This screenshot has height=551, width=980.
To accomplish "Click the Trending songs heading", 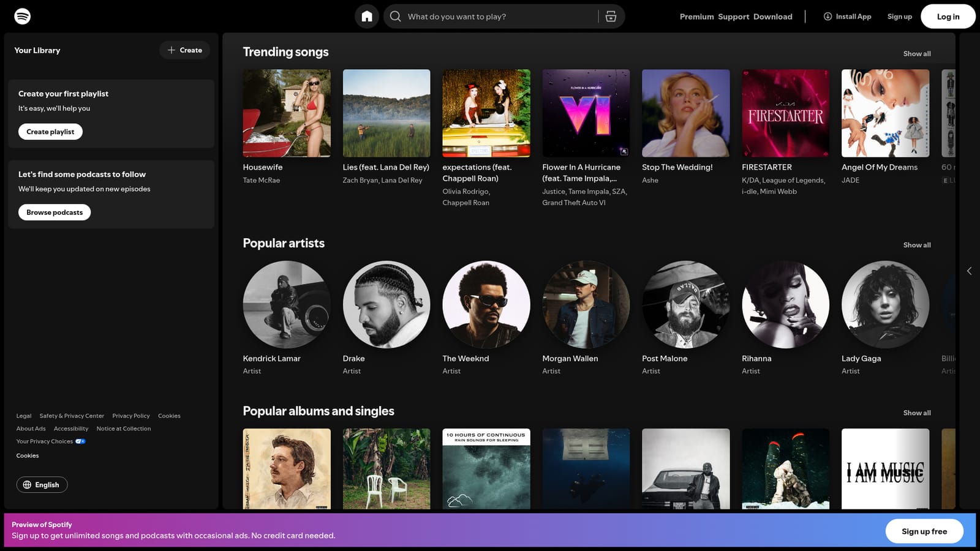I will coord(285,52).
